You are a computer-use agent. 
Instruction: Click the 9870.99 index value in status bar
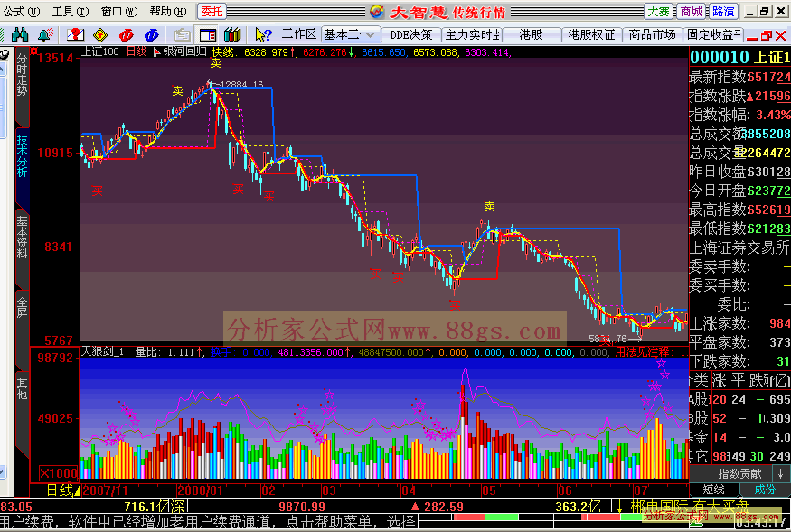point(302,507)
